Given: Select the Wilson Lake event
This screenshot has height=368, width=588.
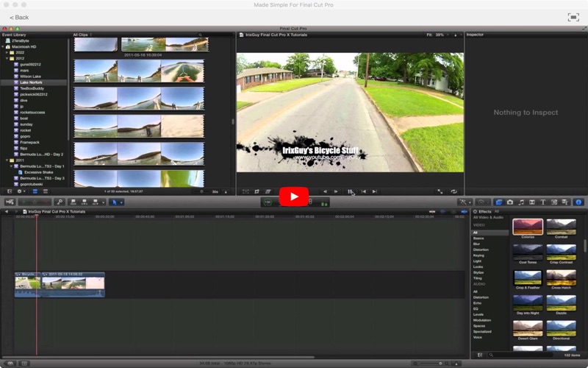Looking at the screenshot, I should pos(30,77).
